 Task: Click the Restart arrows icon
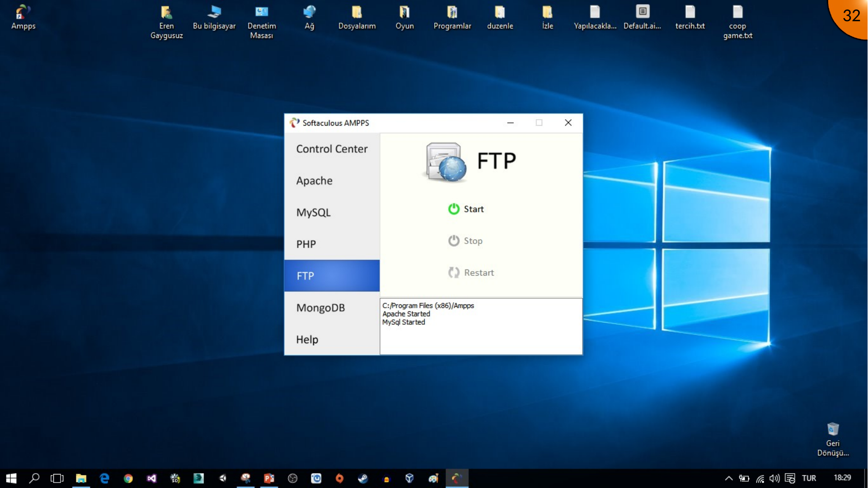tap(454, 272)
